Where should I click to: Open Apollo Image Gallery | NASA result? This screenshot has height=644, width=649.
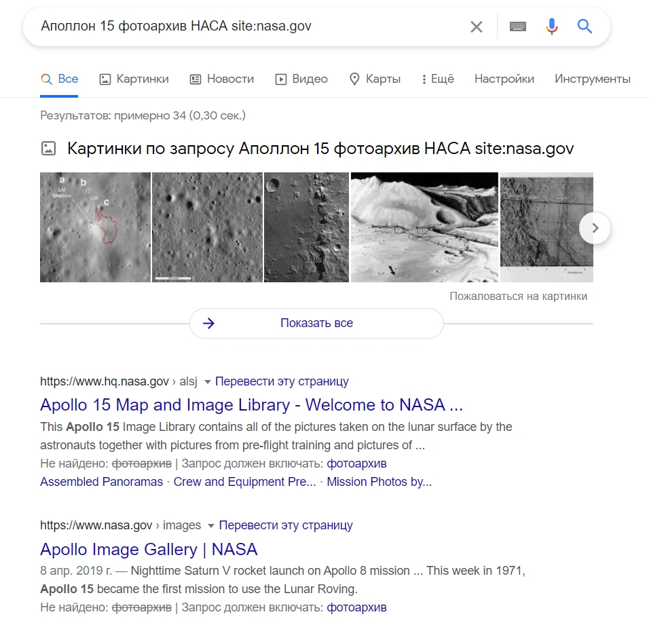click(149, 549)
